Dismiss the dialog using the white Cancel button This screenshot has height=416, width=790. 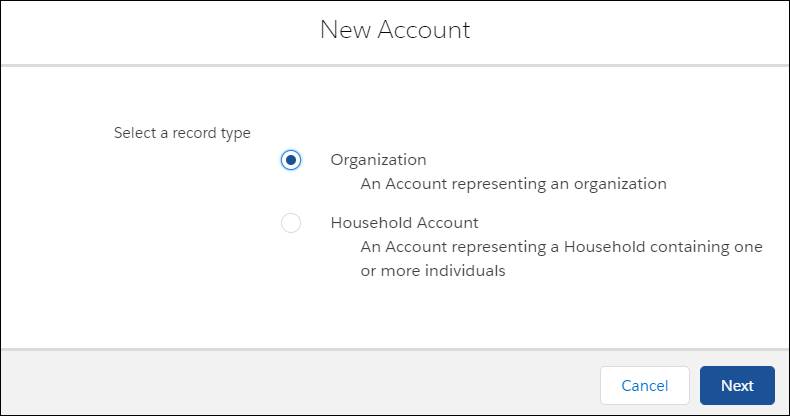click(644, 385)
